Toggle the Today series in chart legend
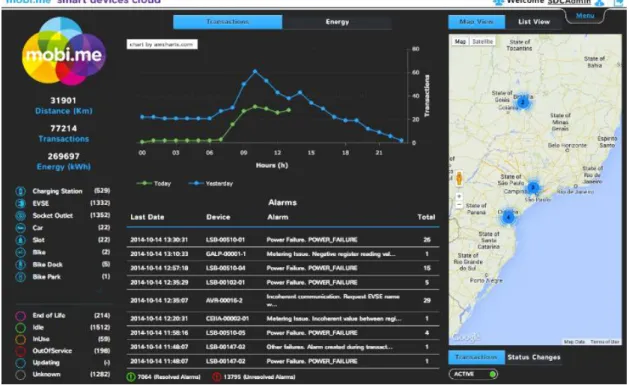629x385 pixels. [154, 184]
